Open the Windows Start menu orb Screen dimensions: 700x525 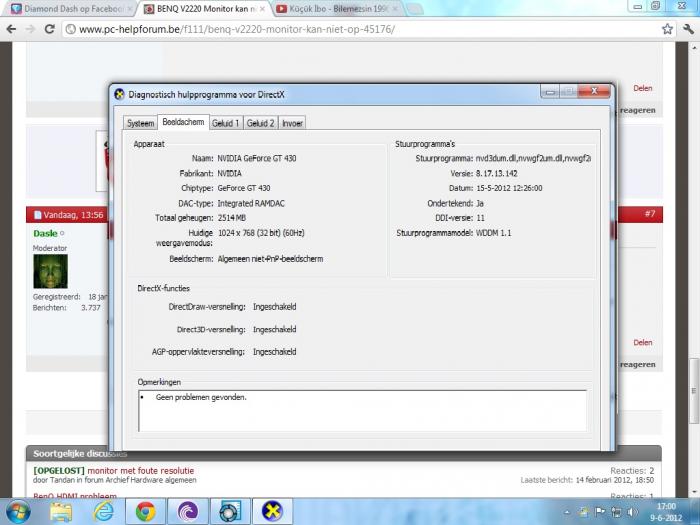pyautogui.click(x=18, y=512)
